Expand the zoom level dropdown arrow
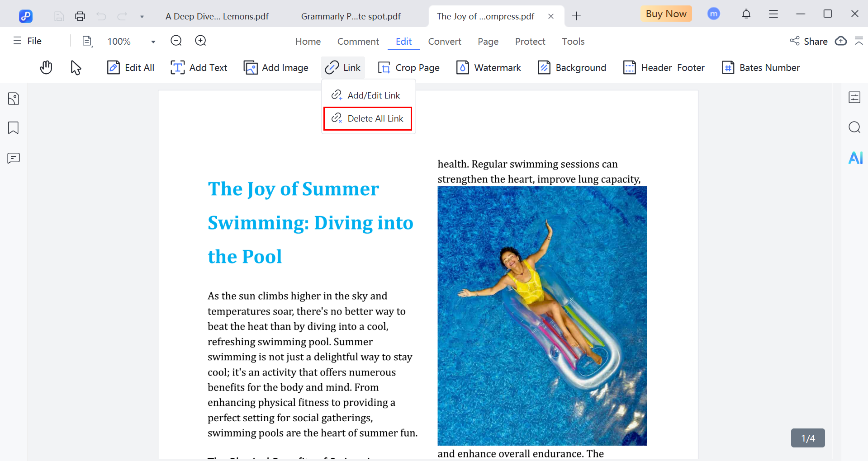 pyautogui.click(x=153, y=42)
